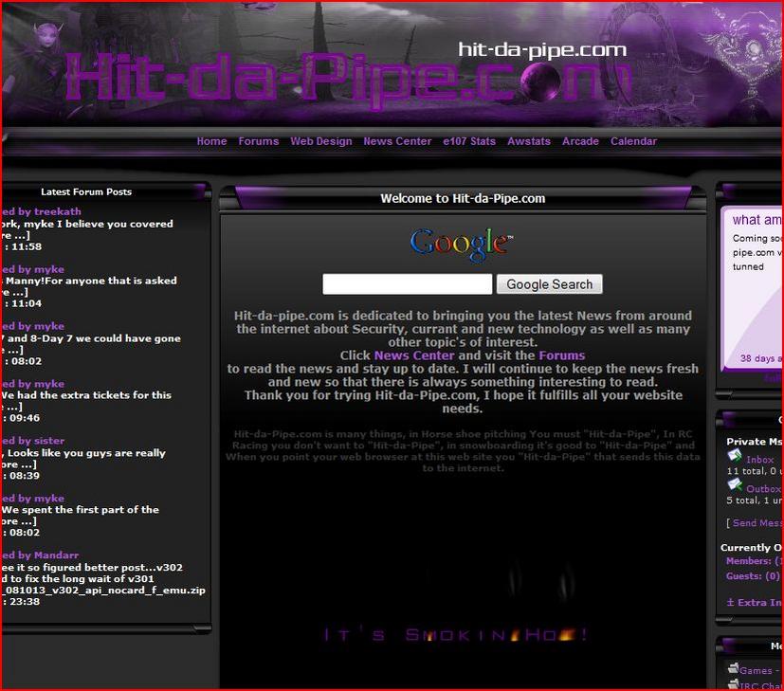
Task: Open the Arcade menu item
Action: click(x=580, y=141)
